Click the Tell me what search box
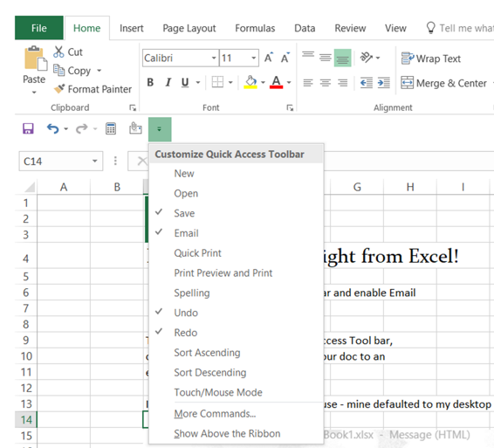 pos(459,28)
